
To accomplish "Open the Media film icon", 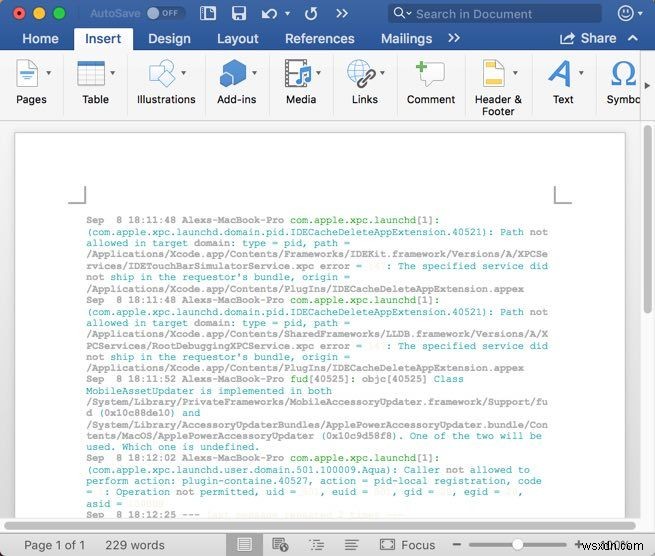I will [298, 73].
